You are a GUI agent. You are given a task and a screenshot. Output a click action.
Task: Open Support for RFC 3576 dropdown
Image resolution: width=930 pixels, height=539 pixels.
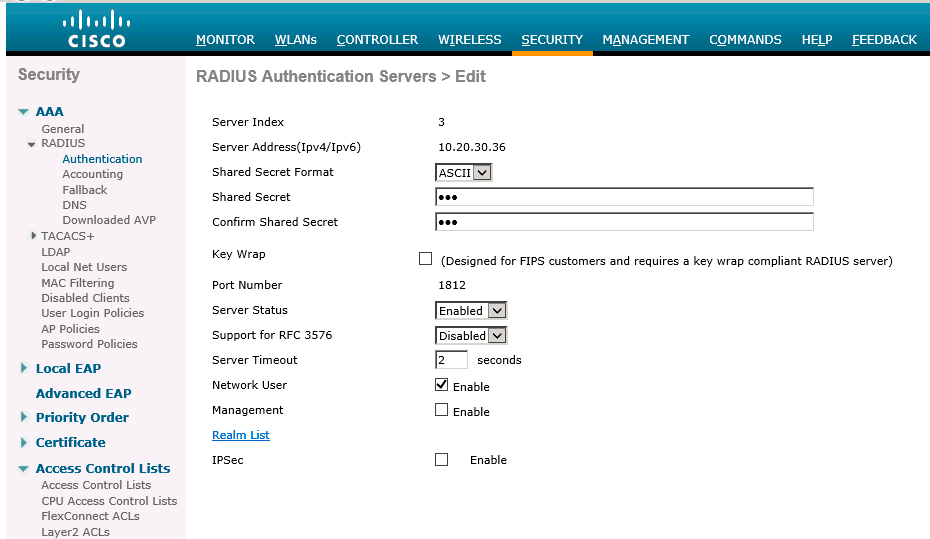pos(471,336)
